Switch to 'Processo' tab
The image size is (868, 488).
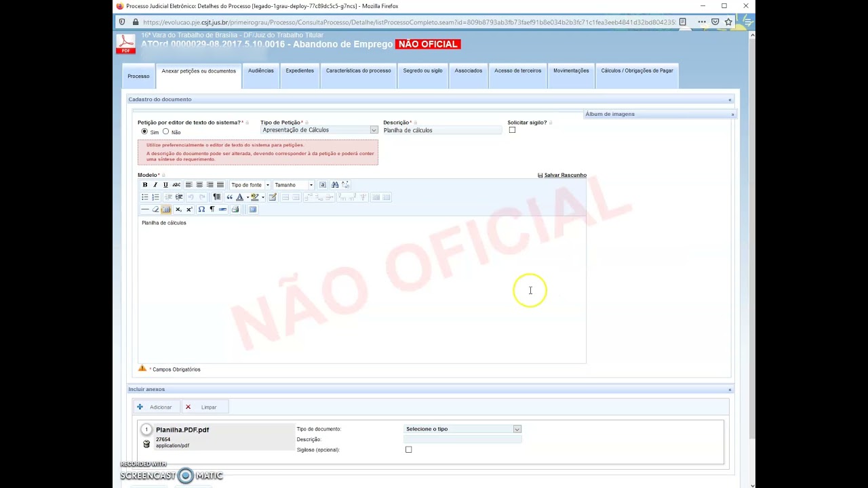[x=138, y=76]
